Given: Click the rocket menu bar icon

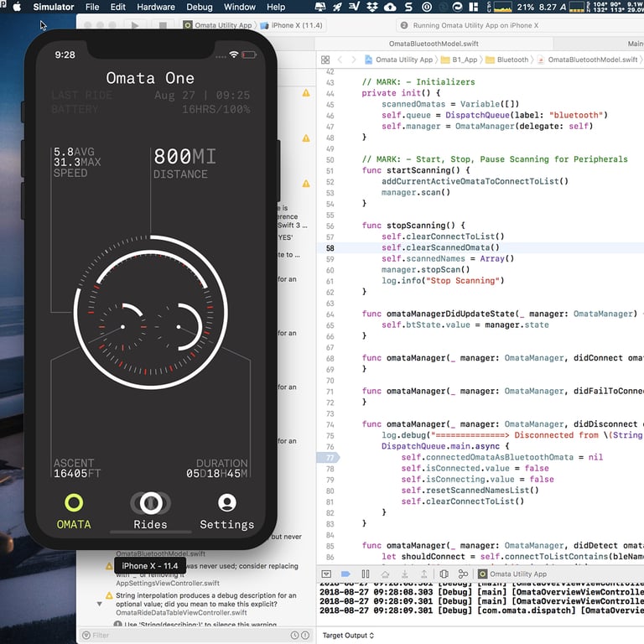Looking at the screenshot, I should coord(337,7).
